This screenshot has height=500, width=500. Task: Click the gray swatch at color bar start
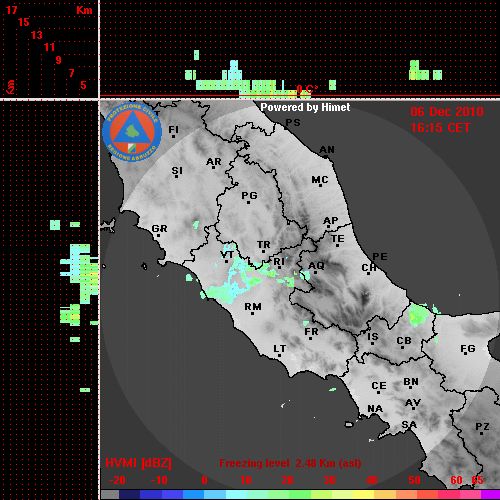[110, 494]
